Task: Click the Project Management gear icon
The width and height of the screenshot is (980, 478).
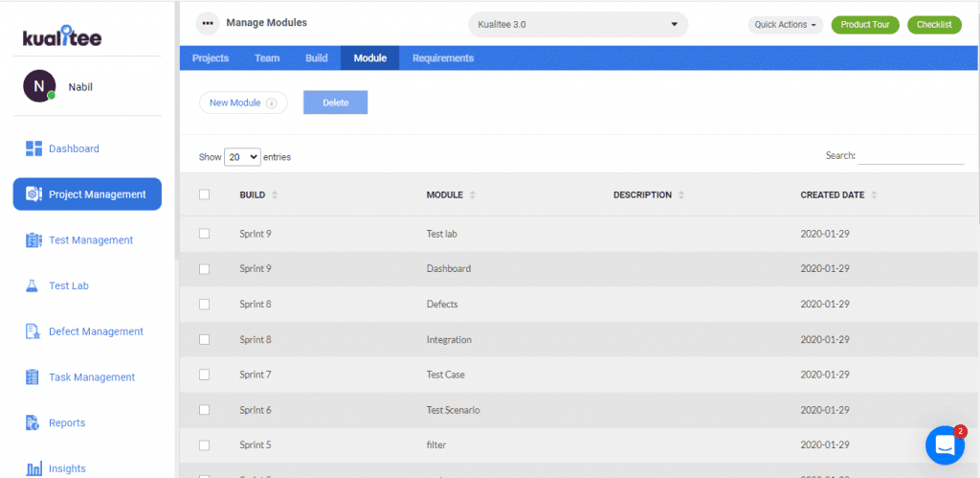Action: 33,193
